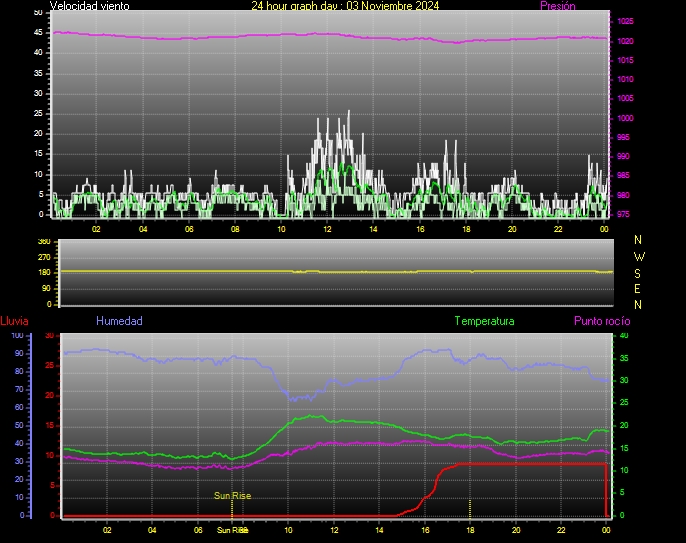Select the blue 'Humedad' legend label
Screen dimensions: 686x543
[119, 321]
